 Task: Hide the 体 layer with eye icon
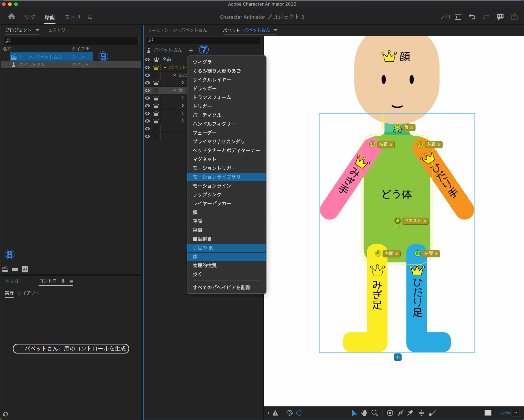(x=147, y=90)
